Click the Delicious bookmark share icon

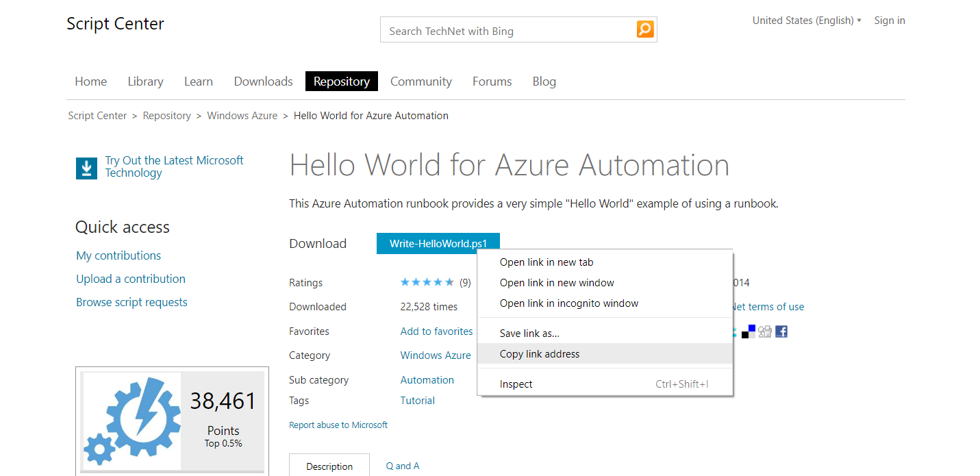click(x=749, y=331)
